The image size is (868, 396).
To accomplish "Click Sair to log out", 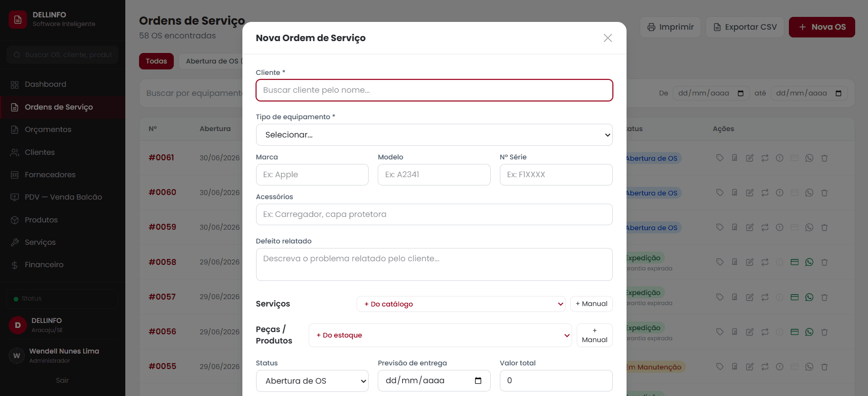I will (x=63, y=380).
